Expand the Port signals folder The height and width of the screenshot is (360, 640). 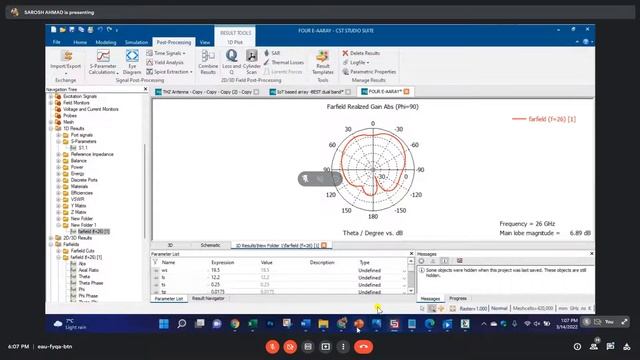tap(58, 135)
